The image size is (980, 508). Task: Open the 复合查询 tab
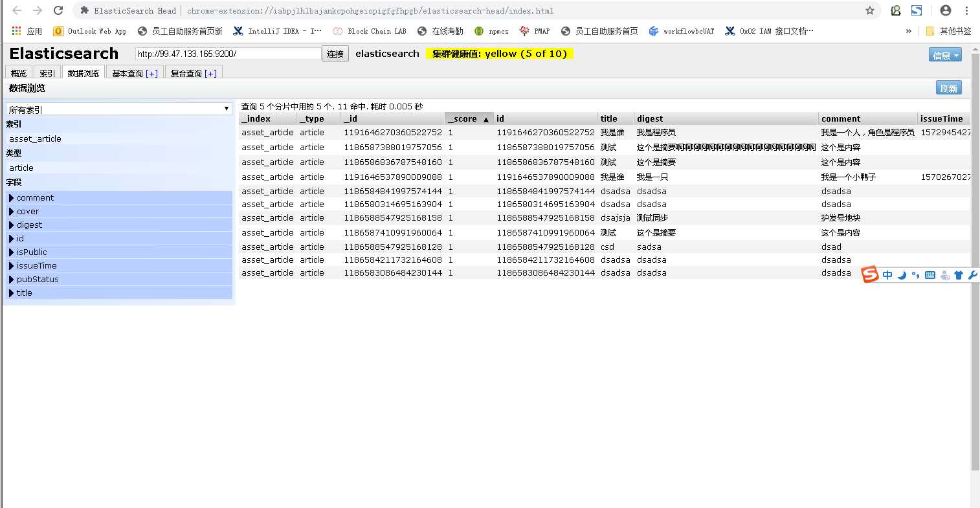[194, 72]
